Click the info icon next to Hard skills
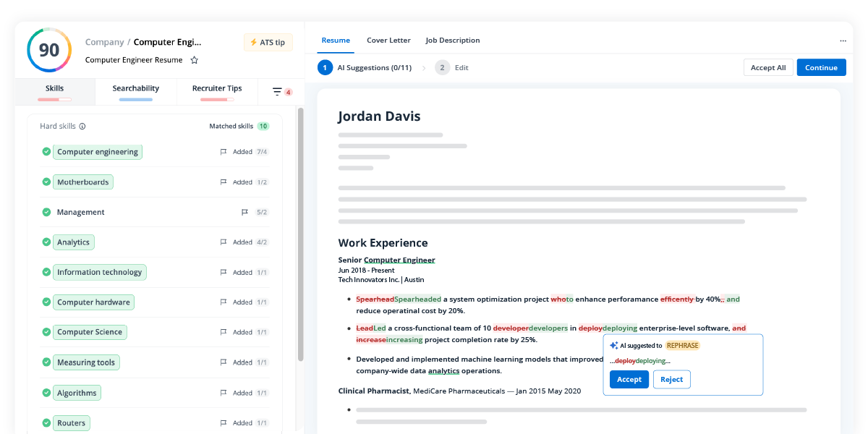Viewport: 868px width, 434px height. coord(82,127)
